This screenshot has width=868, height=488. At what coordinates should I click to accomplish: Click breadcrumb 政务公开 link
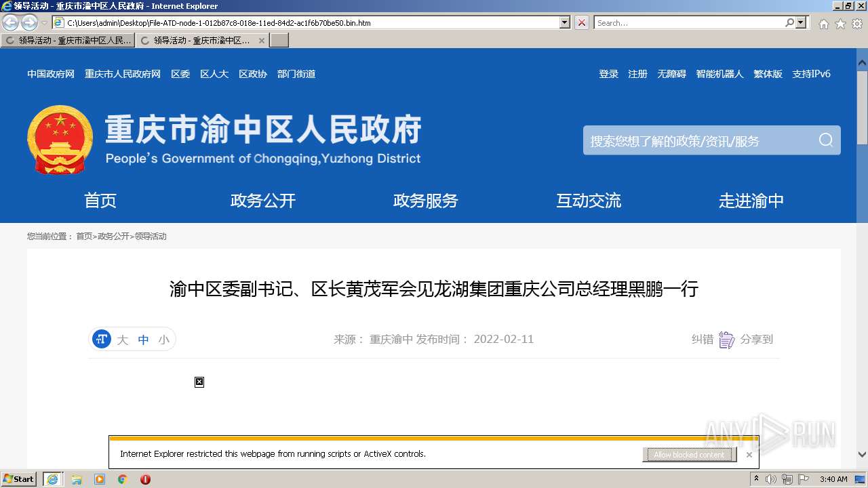pos(113,237)
